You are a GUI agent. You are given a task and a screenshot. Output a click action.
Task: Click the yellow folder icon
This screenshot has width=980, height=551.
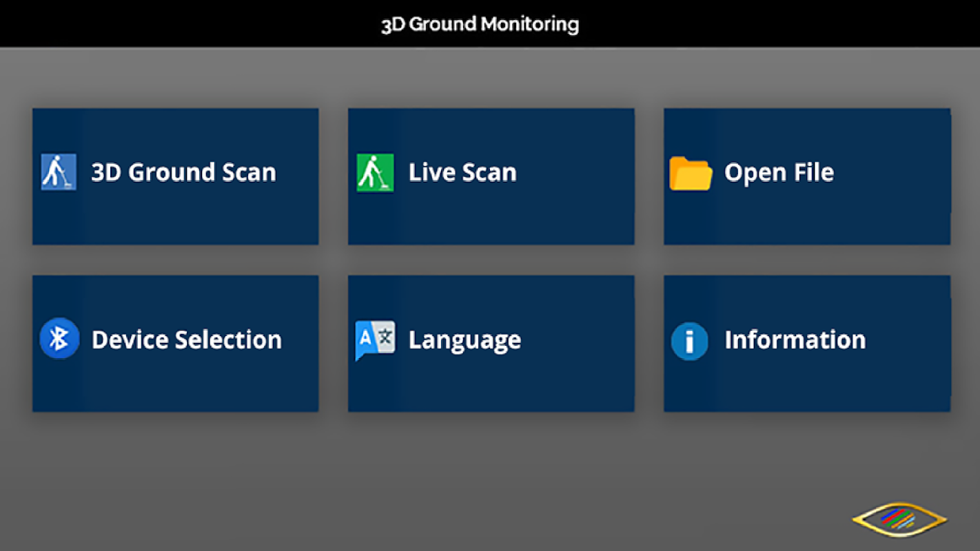click(x=691, y=174)
